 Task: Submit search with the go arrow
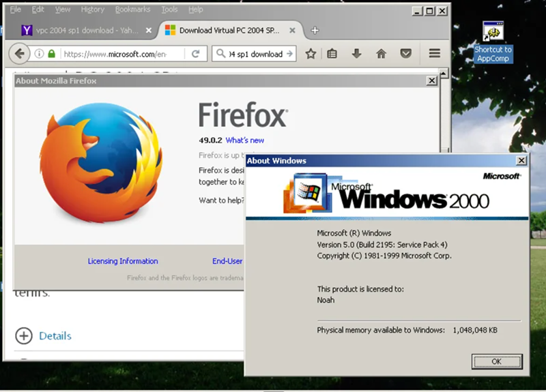pos(289,54)
